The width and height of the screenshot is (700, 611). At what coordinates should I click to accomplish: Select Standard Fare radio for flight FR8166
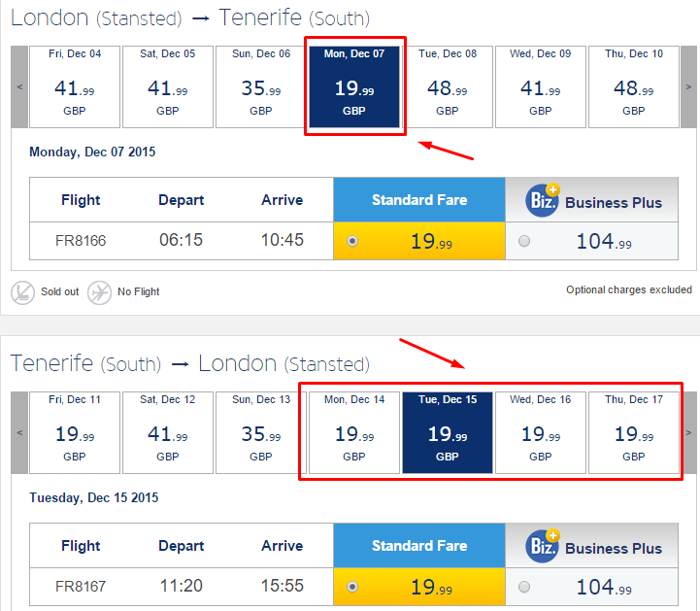point(352,241)
